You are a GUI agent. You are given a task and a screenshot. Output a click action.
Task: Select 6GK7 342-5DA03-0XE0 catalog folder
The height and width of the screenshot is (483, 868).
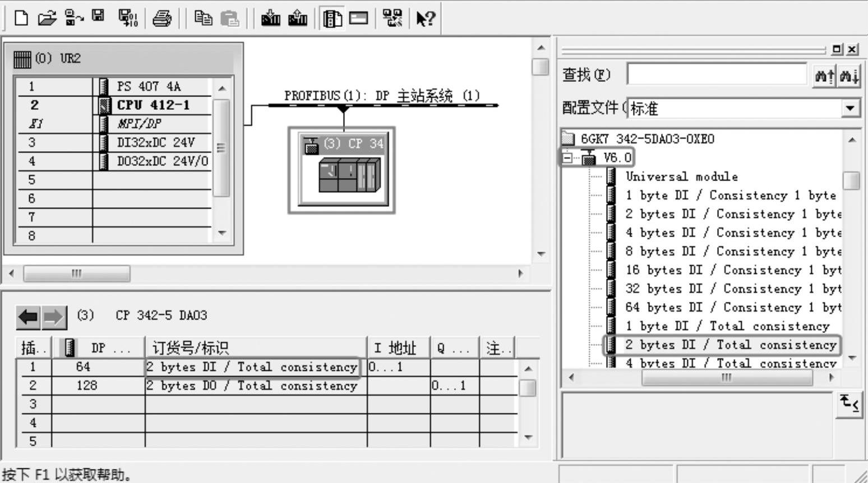647,139
